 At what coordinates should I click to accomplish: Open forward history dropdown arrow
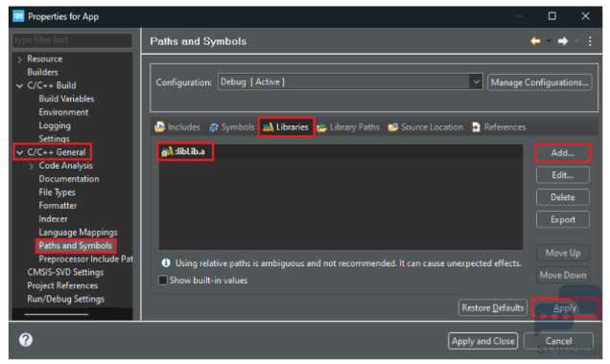[576, 41]
